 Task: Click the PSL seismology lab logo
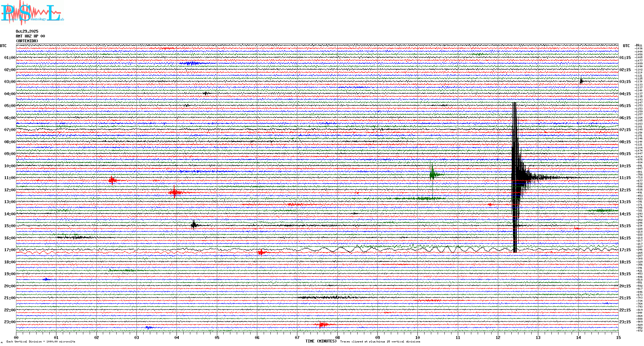coord(31,13)
